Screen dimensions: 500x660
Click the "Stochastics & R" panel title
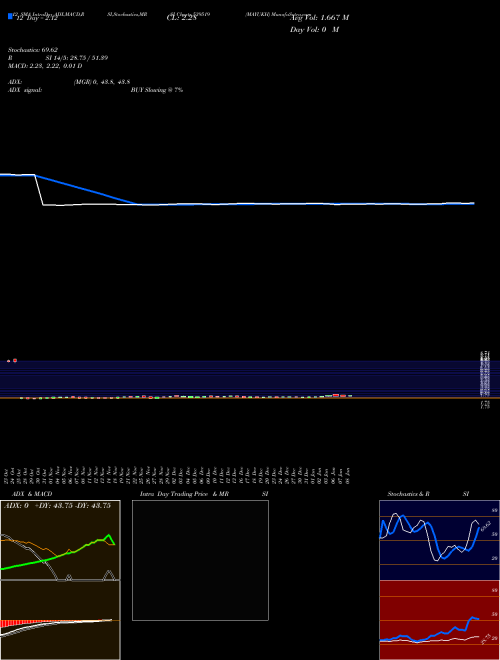tap(408, 494)
